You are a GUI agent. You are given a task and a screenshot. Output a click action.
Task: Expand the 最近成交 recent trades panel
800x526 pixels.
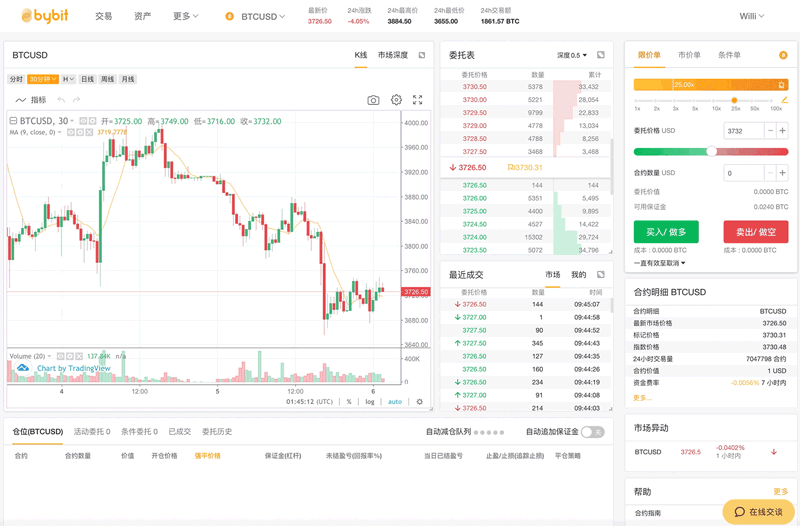click(601, 275)
